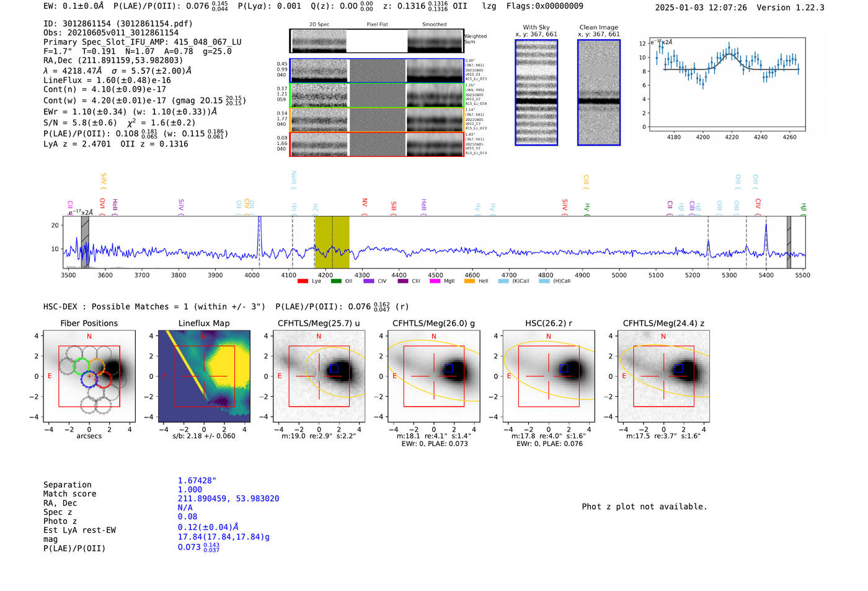Select the Photo z value 0.08
The width and height of the screenshot is (868, 591).
pos(187,517)
